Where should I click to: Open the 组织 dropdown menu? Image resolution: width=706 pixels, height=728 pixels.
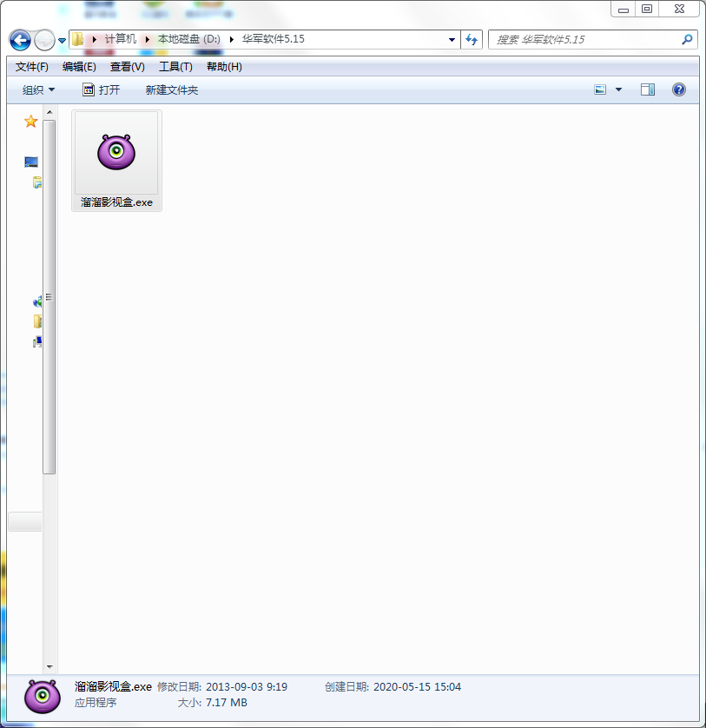38,89
